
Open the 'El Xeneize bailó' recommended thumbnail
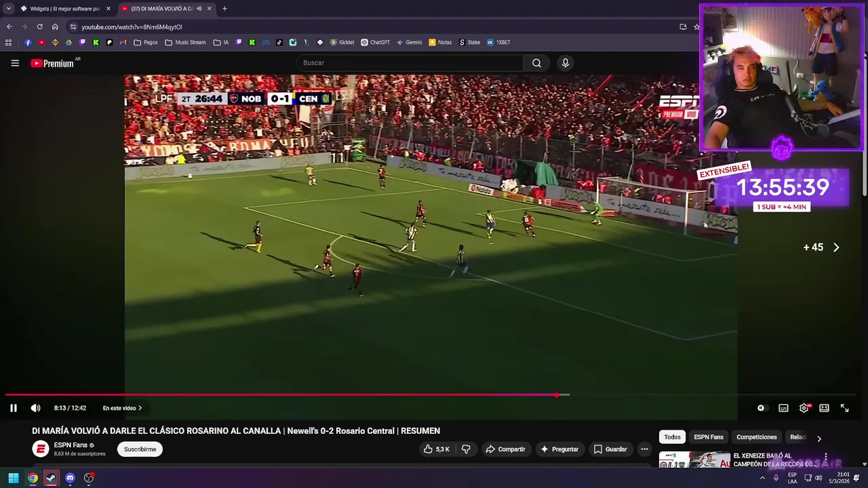(694, 460)
